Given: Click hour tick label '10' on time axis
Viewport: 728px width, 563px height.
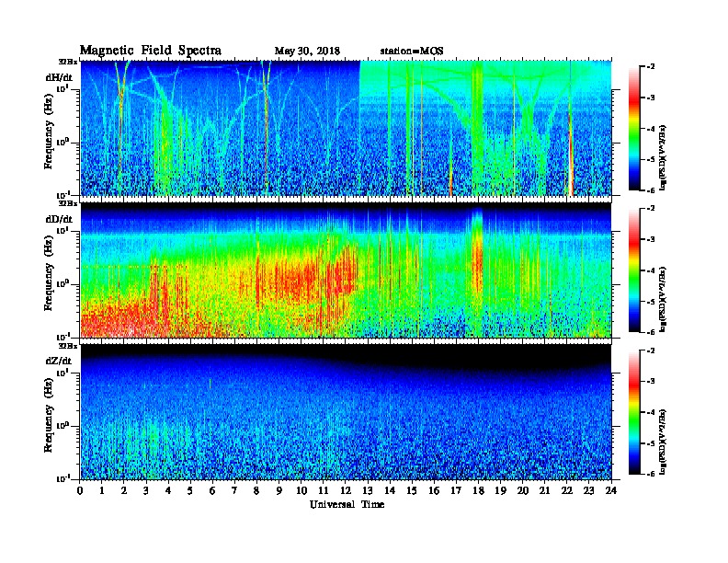Looking at the screenshot, I should [301, 490].
